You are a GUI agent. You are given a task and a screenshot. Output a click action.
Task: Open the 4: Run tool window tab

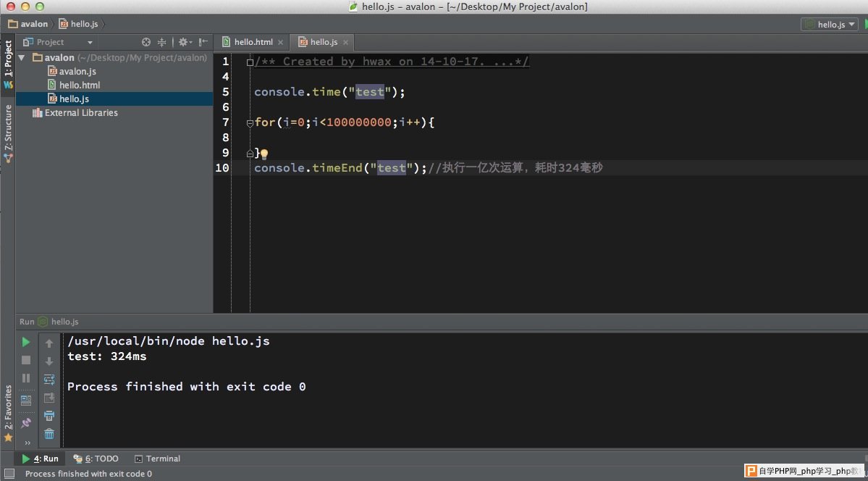coord(40,459)
